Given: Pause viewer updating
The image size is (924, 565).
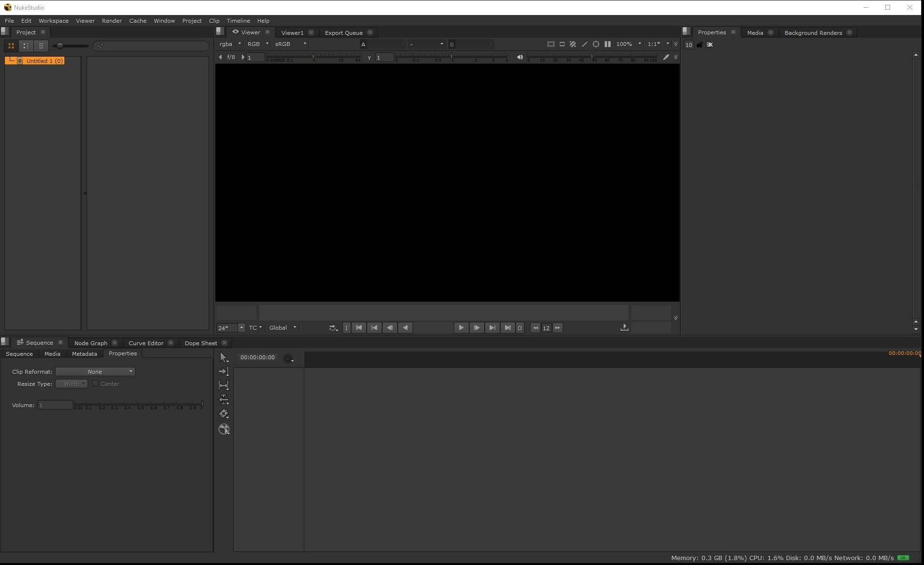Looking at the screenshot, I should [x=608, y=44].
